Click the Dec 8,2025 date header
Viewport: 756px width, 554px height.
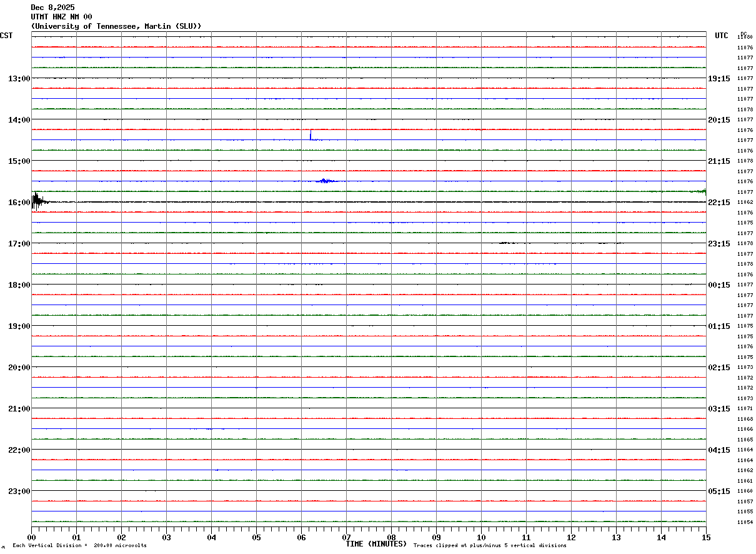coord(52,8)
